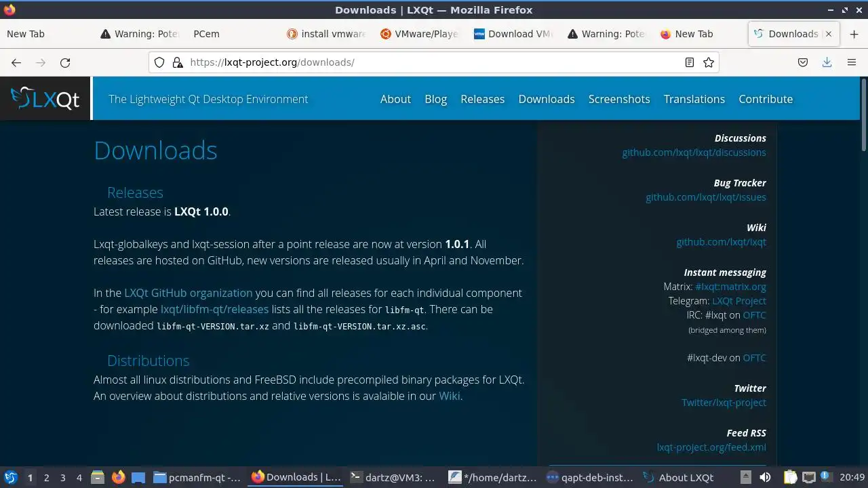Click the panel clock showing 20:49

852,477
